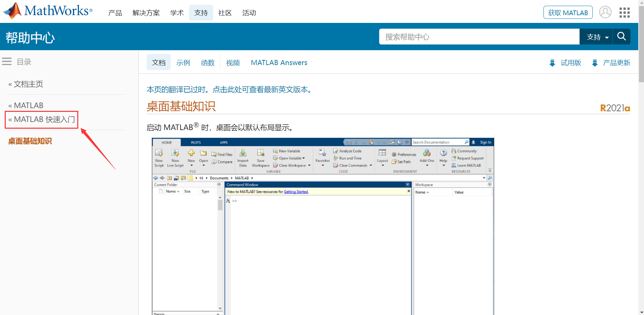The height and width of the screenshot is (315, 644).
Task: Click the MATLAB desktop screenshot image
Action: (323, 226)
